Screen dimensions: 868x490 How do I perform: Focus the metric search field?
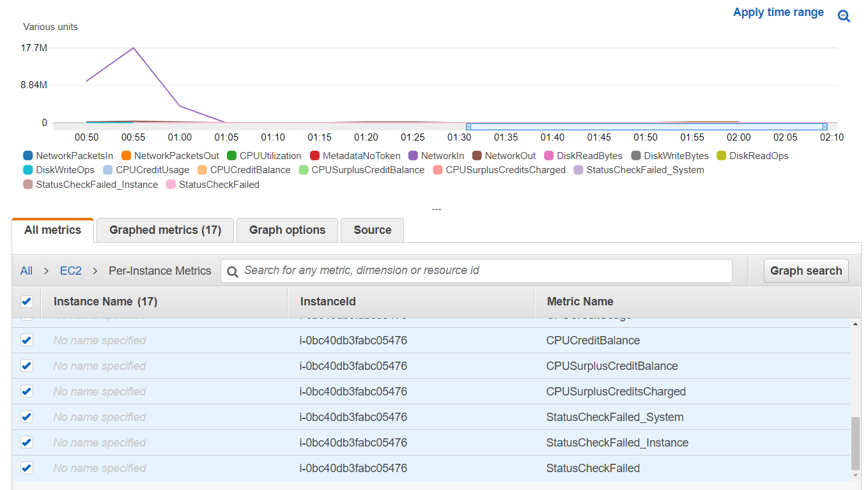pyautogui.click(x=476, y=271)
